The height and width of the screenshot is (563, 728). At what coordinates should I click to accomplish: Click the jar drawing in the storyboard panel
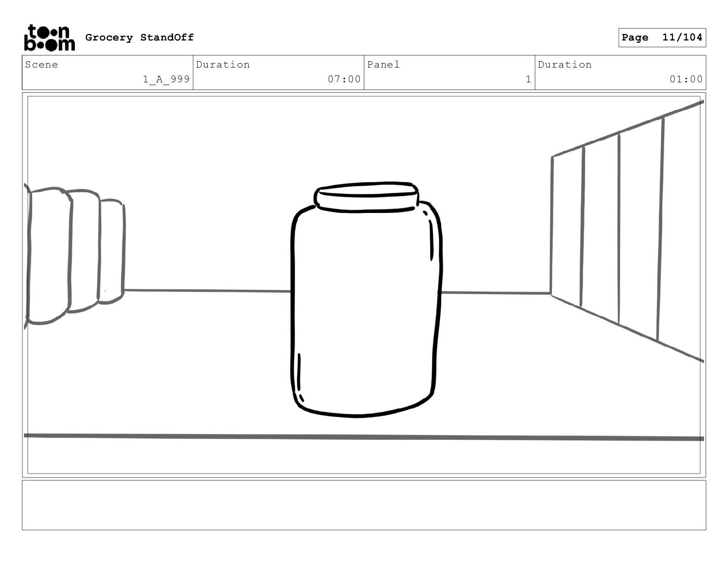[366, 299]
